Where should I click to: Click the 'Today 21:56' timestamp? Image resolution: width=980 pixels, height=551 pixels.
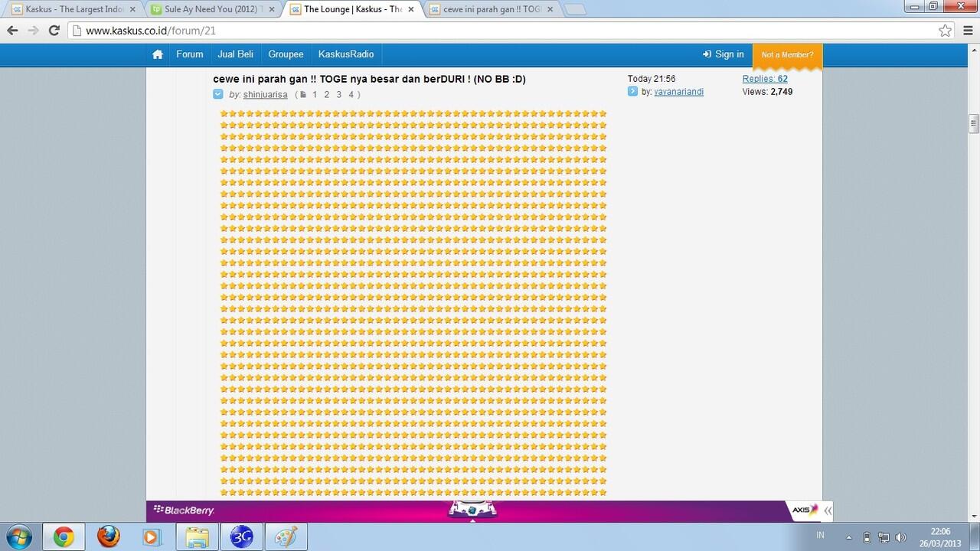click(x=652, y=79)
